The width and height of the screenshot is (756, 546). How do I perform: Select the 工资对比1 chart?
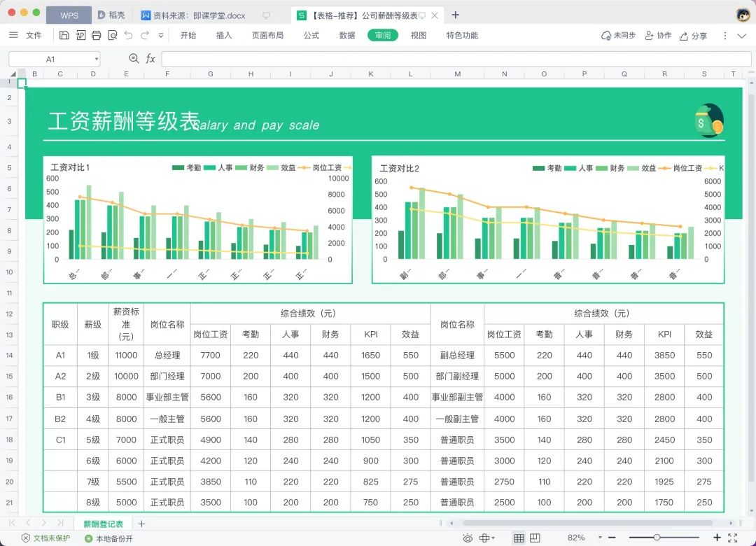tap(197, 220)
